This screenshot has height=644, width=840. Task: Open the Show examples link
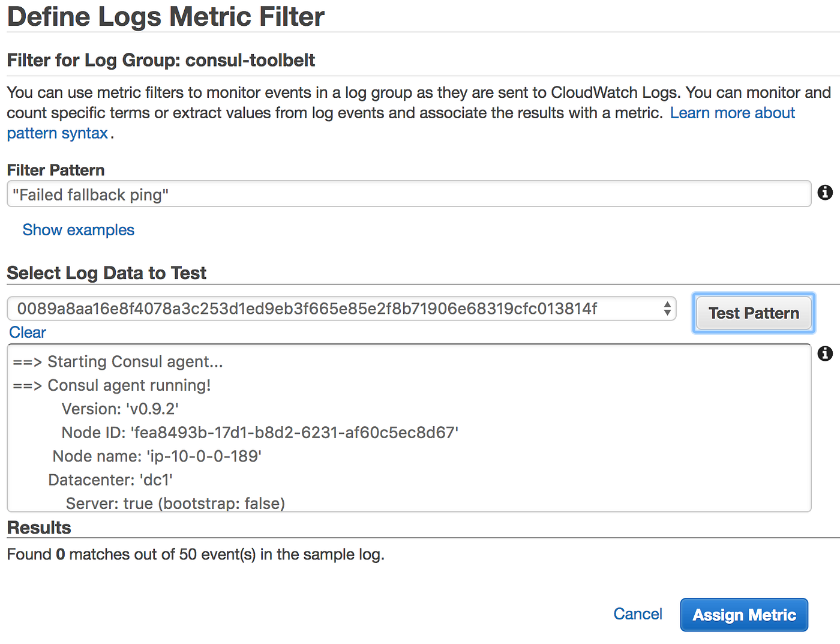(78, 230)
